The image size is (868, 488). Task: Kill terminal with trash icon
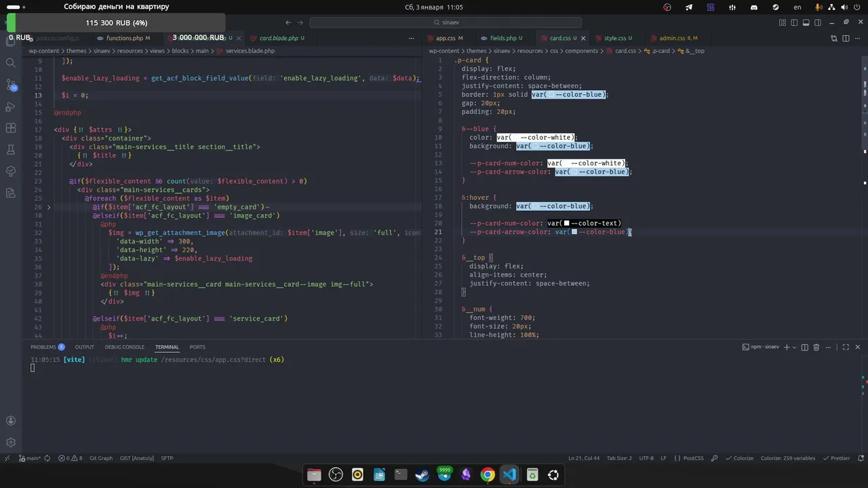[817, 347]
